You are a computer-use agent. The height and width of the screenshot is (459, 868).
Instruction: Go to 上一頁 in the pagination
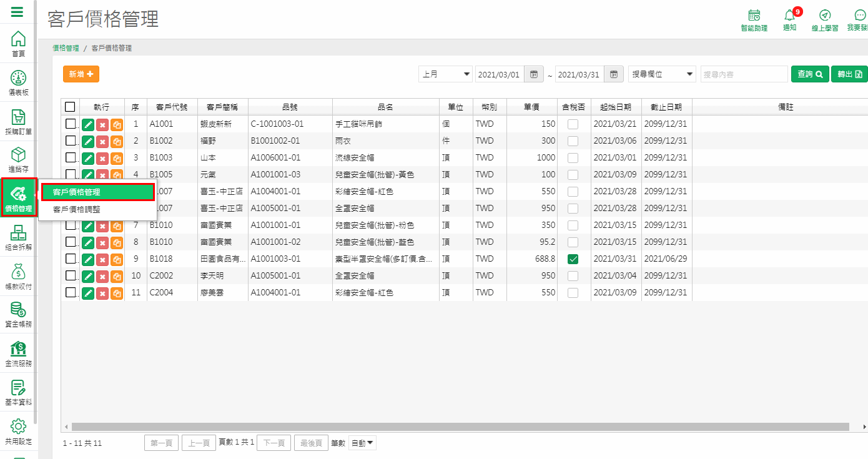click(199, 443)
